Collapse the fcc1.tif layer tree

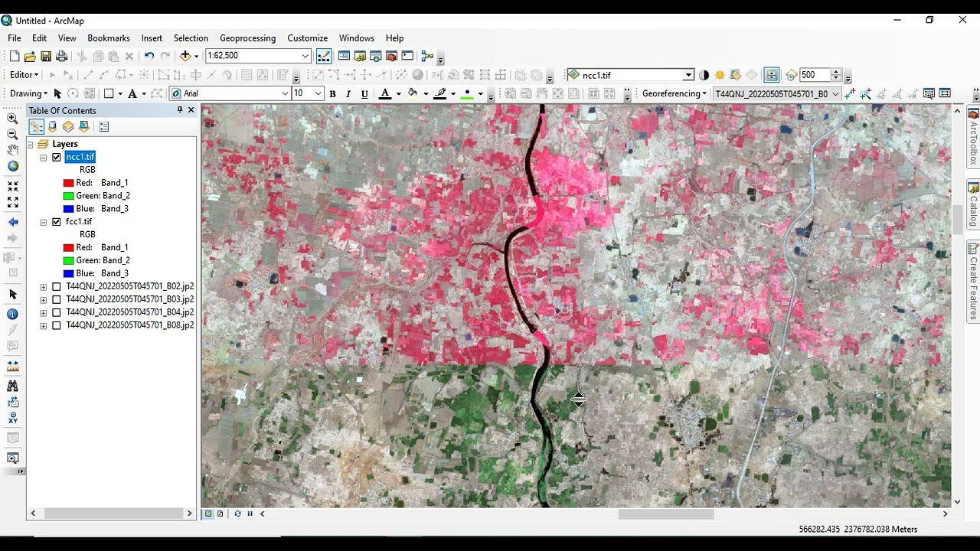click(44, 222)
